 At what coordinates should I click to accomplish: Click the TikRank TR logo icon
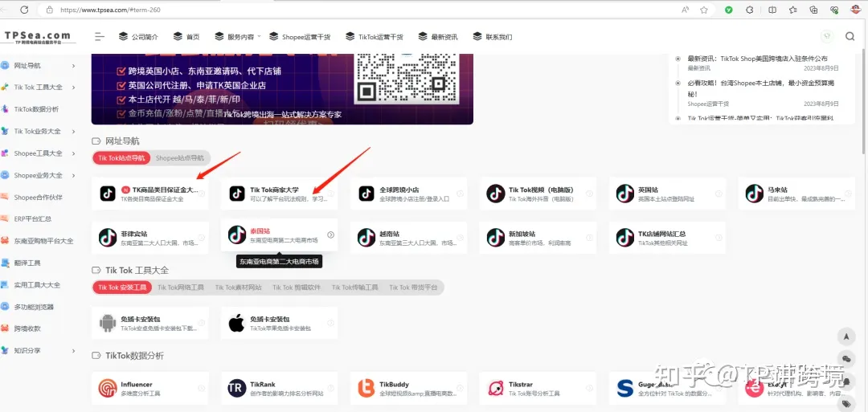pos(237,388)
